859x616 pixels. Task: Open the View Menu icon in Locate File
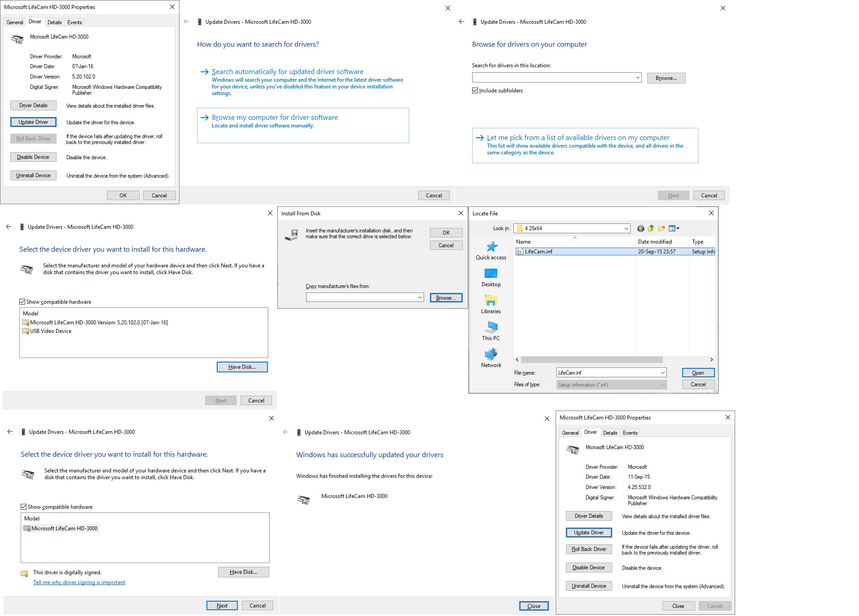[674, 228]
